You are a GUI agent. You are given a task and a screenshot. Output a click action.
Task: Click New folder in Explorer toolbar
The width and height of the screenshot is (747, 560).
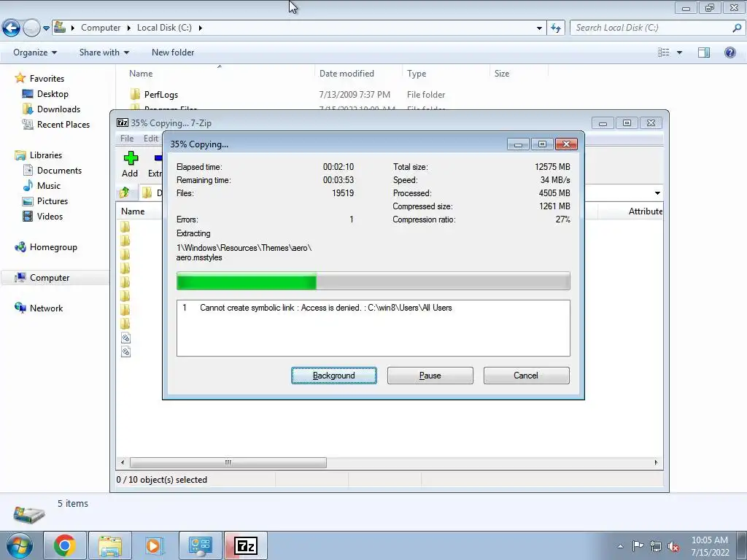[173, 52]
